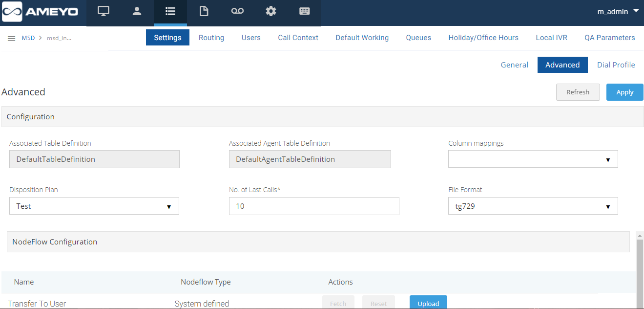Click the keyboard icon in top bar
This screenshot has width=644, height=309.
coord(305,12)
